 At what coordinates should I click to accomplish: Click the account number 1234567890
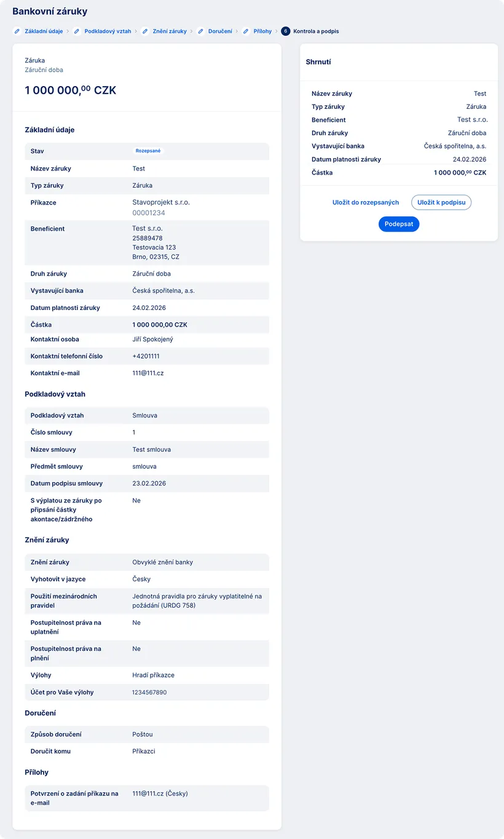click(x=149, y=693)
